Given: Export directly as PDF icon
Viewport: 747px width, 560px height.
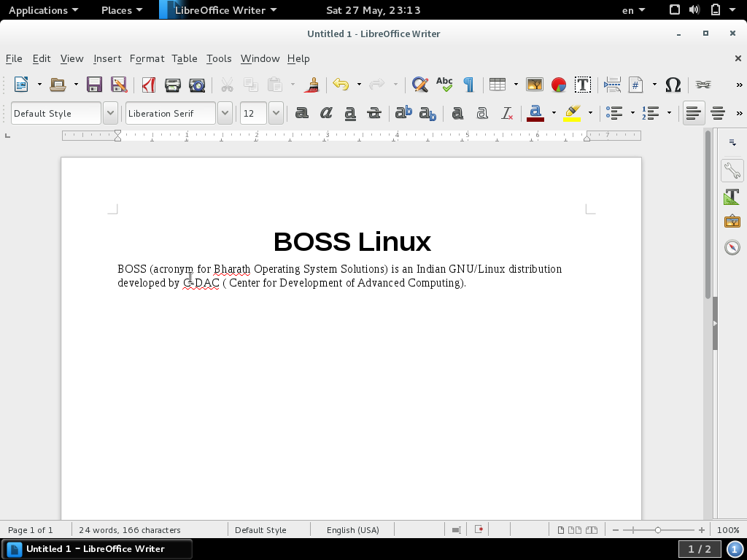Looking at the screenshot, I should tap(149, 85).
